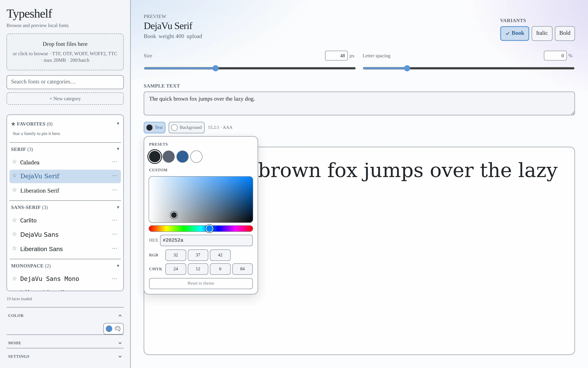The width and height of the screenshot is (588, 368).
Task: Select the Italic variant
Action: (x=542, y=33)
